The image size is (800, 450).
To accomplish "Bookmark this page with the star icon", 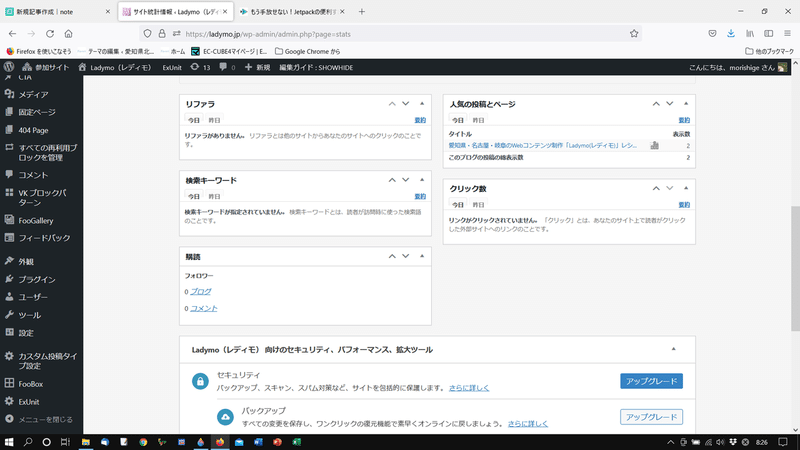I will pos(634,34).
